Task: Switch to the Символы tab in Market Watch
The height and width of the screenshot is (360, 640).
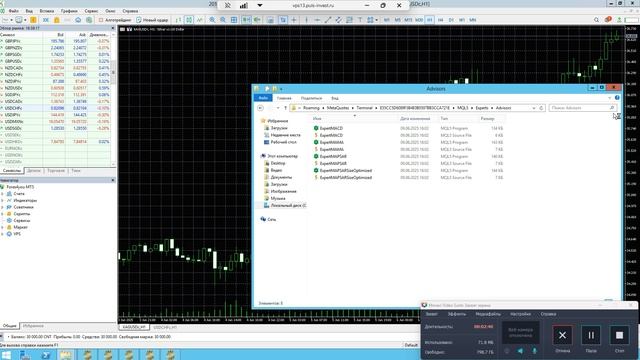Action: pyautogui.click(x=11, y=171)
